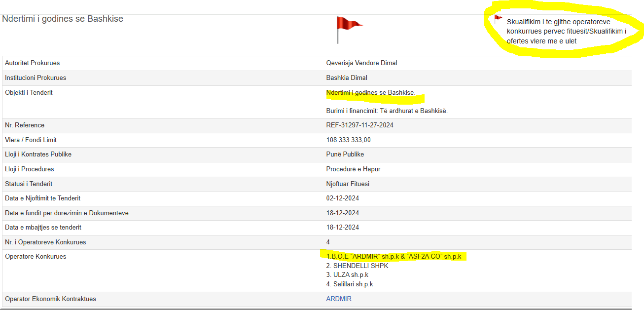Click the Njoftuar Fituesi status value
The image size is (644, 310).
coord(348,184)
